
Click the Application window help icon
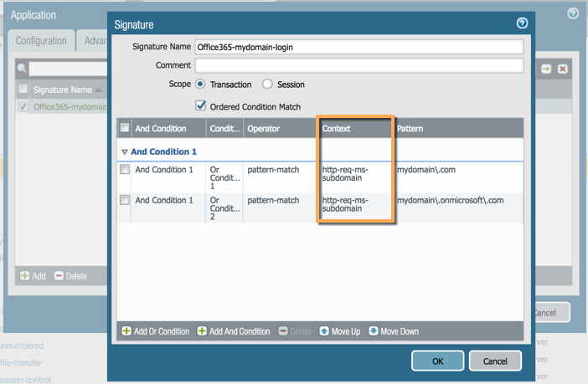click(x=573, y=14)
